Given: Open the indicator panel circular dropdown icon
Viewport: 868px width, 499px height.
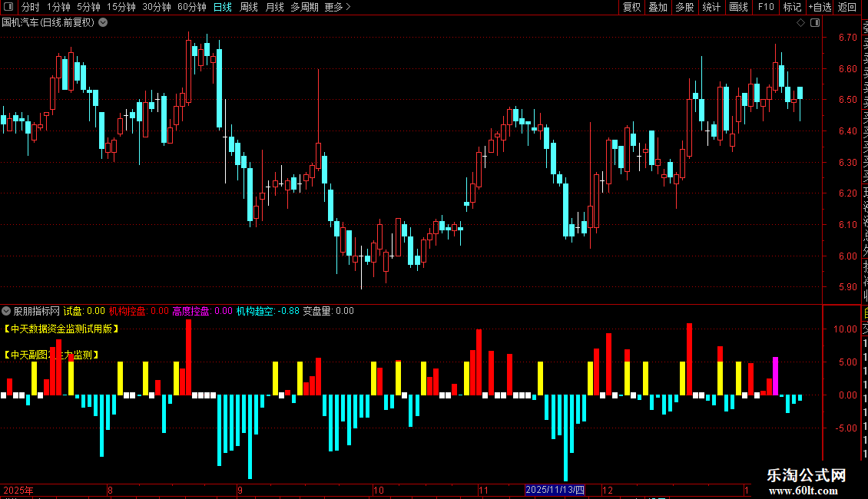Looking at the screenshot, I should click(x=6, y=311).
